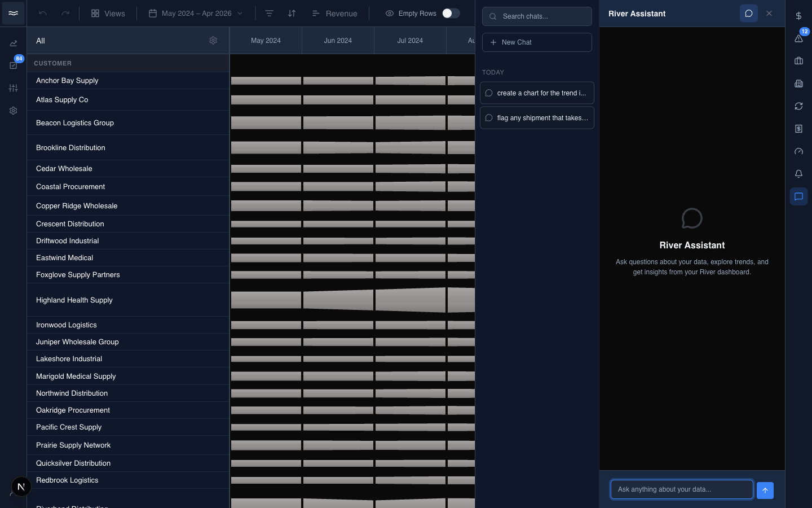812x508 pixels.
Task: Click the chat history icon in assistant header
Action: point(749,14)
